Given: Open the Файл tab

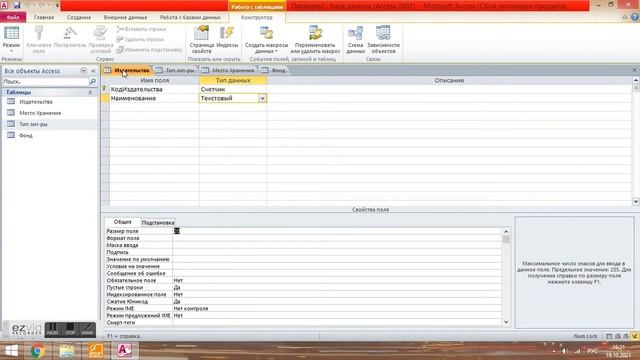Looking at the screenshot, I should pyautogui.click(x=13, y=18).
